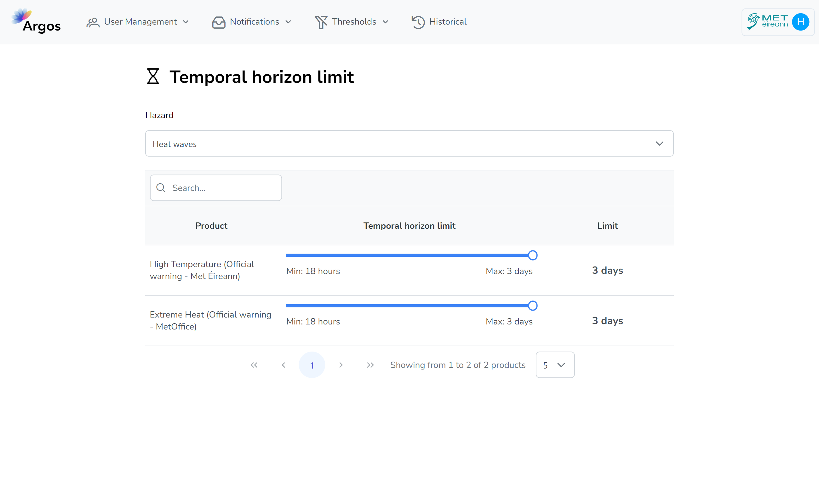Select page 1 in pagination
The height and width of the screenshot is (504, 819).
click(312, 365)
